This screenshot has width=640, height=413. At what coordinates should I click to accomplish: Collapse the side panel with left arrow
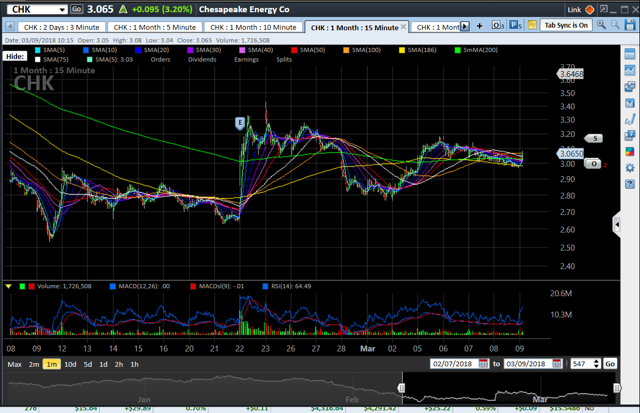point(617,224)
